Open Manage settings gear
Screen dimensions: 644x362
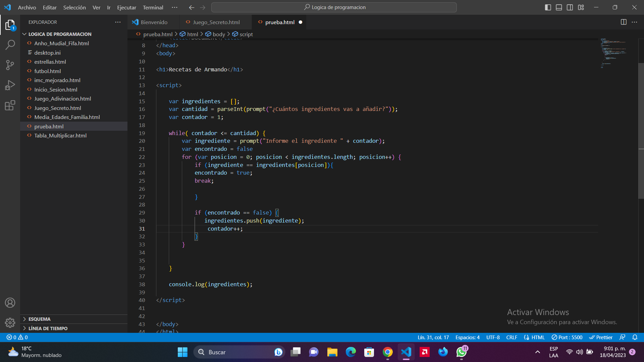pos(10,322)
